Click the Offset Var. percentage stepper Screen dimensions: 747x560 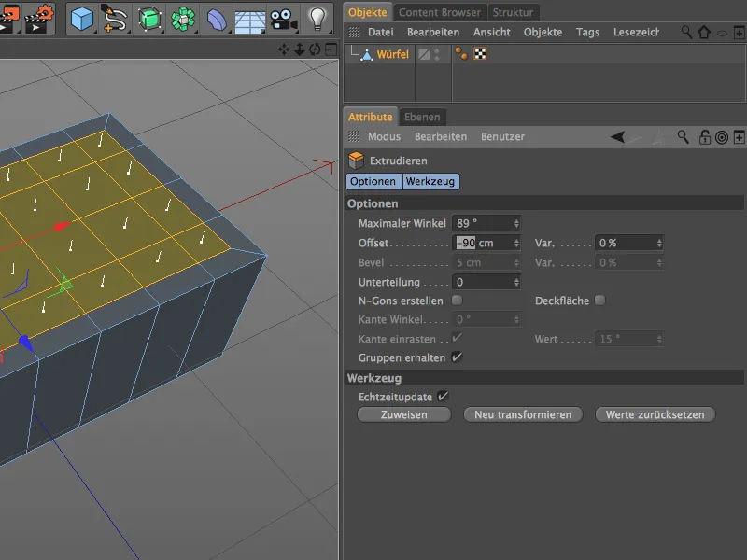pyautogui.click(x=659, y=243)
